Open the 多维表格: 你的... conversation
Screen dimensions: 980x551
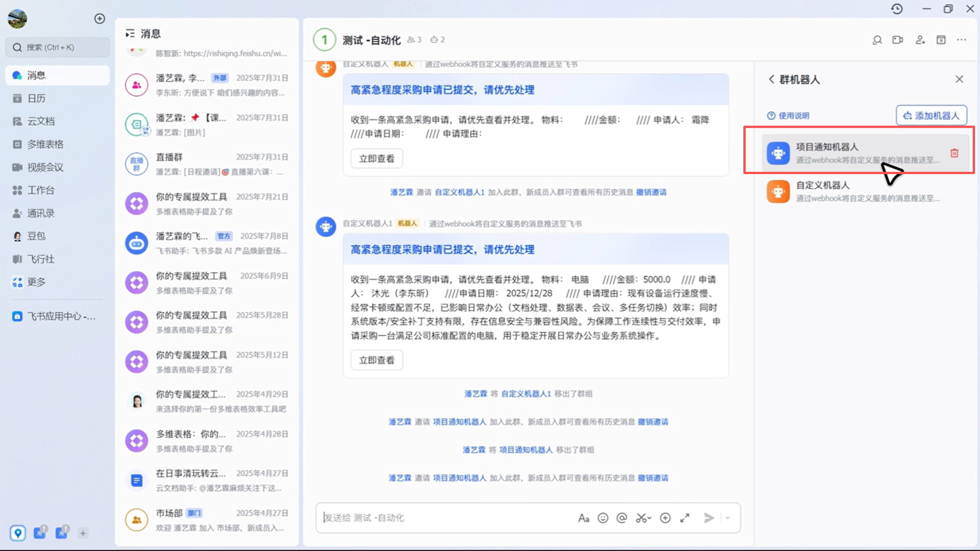[207, 441]
